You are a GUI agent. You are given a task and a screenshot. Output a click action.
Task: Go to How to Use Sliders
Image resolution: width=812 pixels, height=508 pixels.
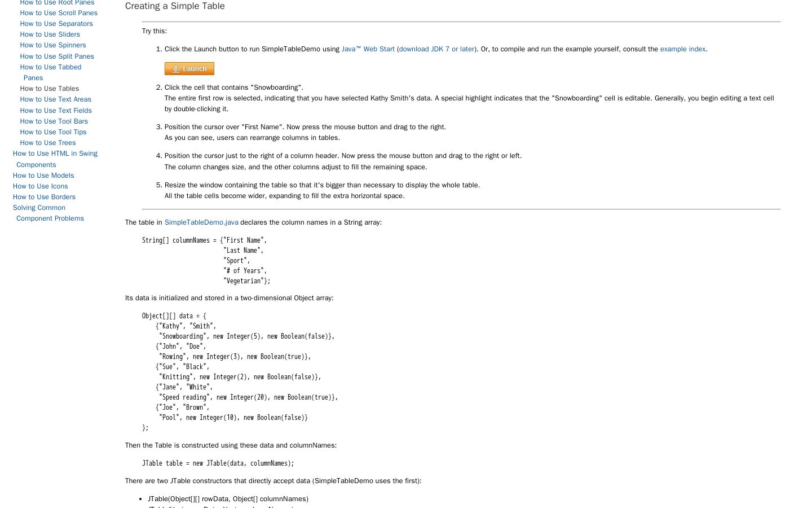(x=50, y=34)
